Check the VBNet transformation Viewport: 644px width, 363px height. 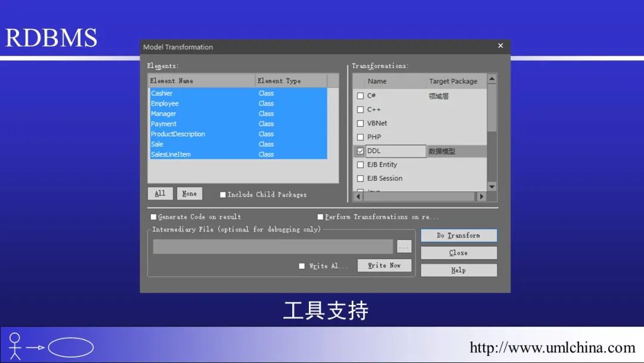tap(361, 123)
